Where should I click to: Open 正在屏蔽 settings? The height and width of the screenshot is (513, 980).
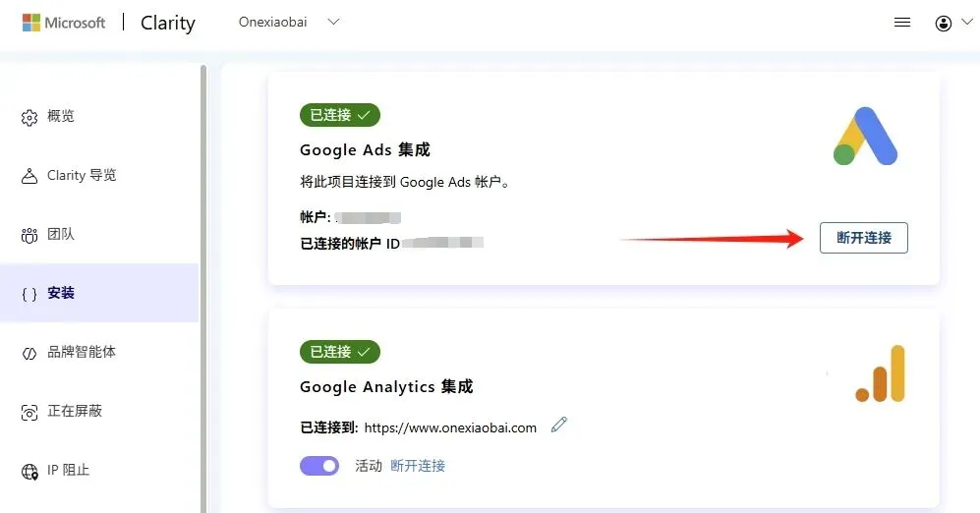[75, 411]
